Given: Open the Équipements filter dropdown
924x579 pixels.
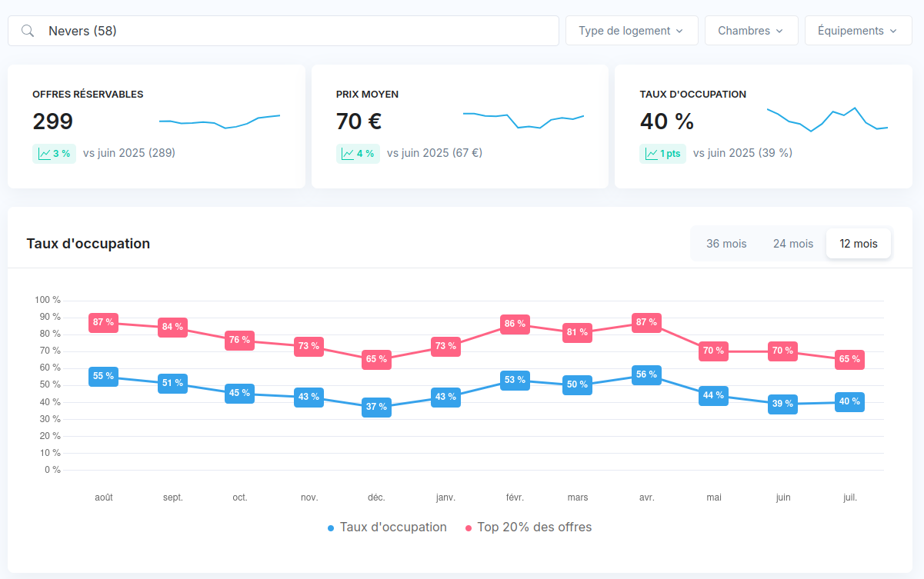Looking at the screenshot, I should (x=858, y=31).
